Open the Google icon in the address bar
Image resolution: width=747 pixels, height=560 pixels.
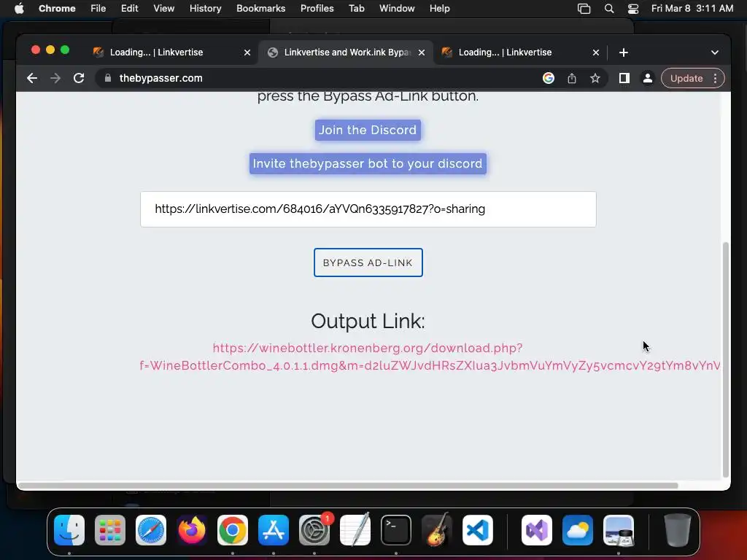549,78
